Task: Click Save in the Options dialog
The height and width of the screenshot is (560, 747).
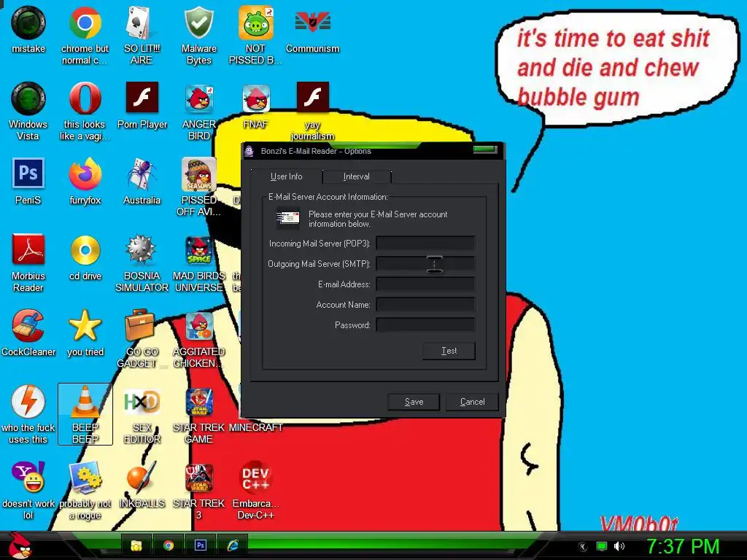Action: 414,402
